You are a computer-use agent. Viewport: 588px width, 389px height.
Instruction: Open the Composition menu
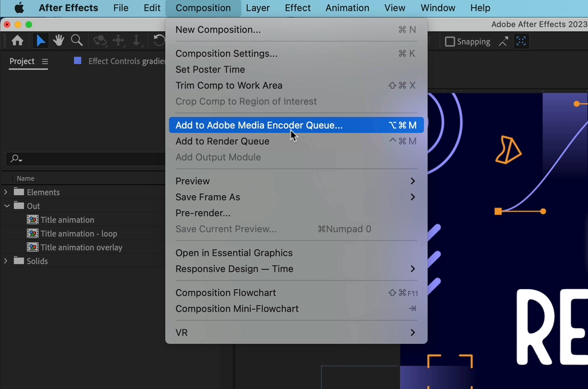(x=203, y=8)
